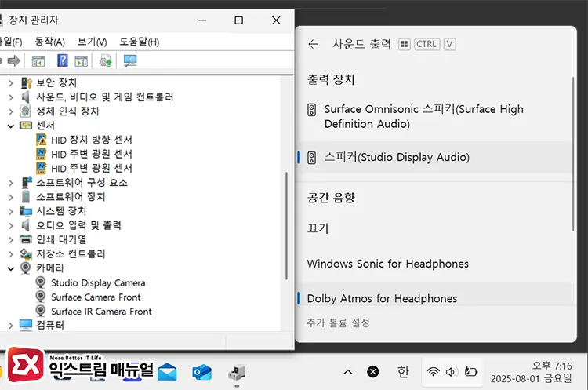The height and width of the screenshot is (390, 588).
Task: Open the 도움말(H) menu
Action: [x=139, y=42]
